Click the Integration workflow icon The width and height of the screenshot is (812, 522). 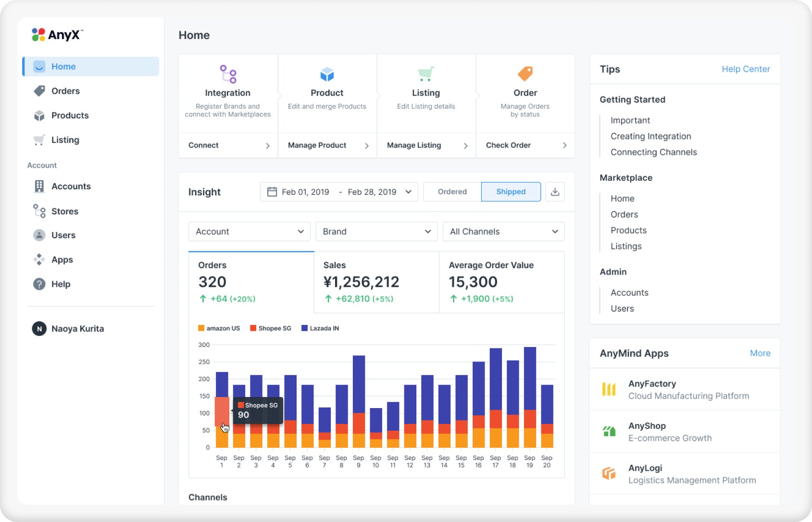pyautogui.click(x=228, y=74)
